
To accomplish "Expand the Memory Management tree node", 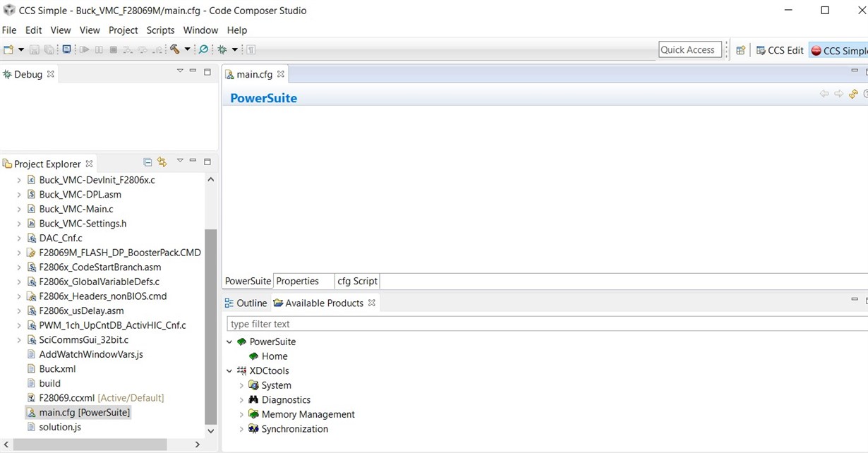I will (x=241, y=414).
